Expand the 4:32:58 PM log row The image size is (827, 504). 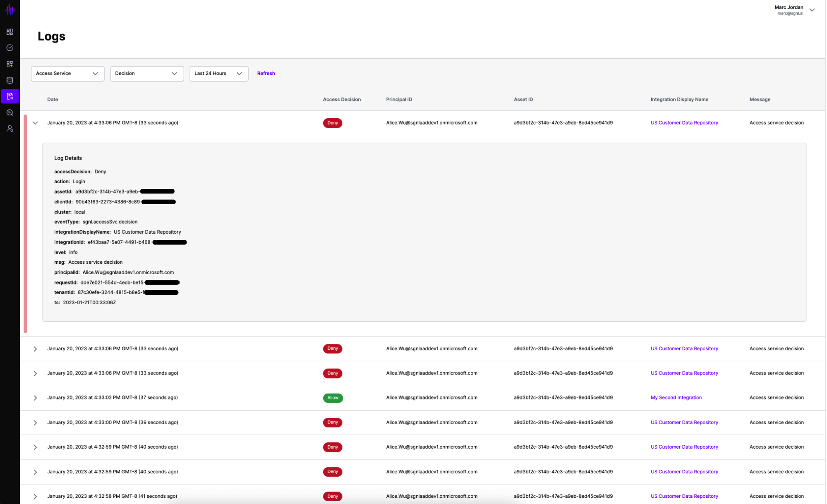35,497
